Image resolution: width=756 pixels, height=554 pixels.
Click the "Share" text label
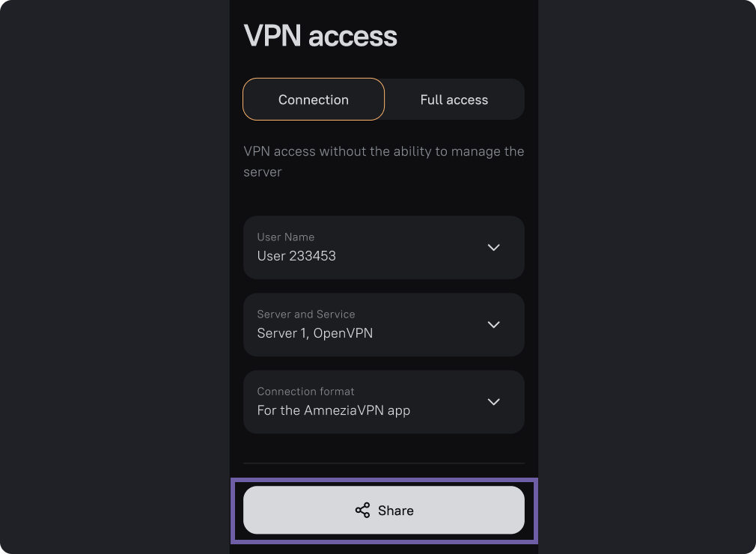[396, 511]
